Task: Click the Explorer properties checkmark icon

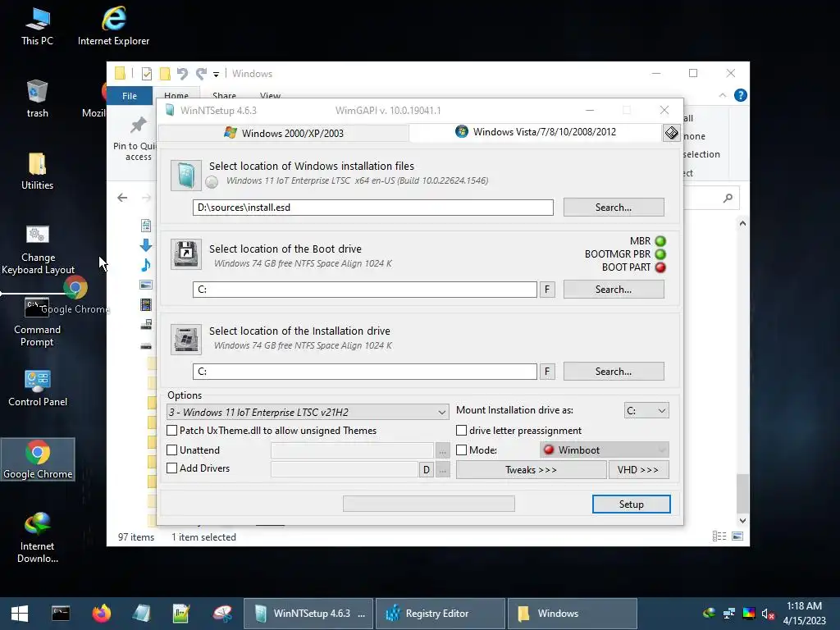Action: tap(146, 73)
